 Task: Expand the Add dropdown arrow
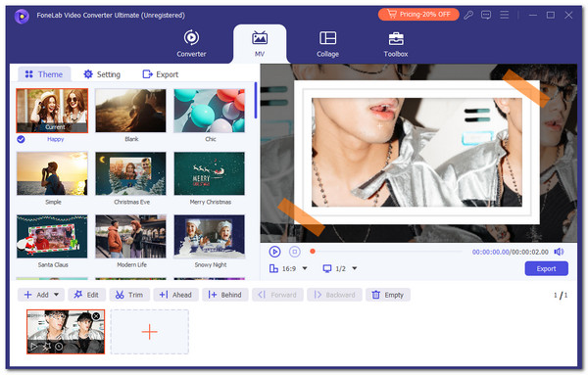pos(56,295)
